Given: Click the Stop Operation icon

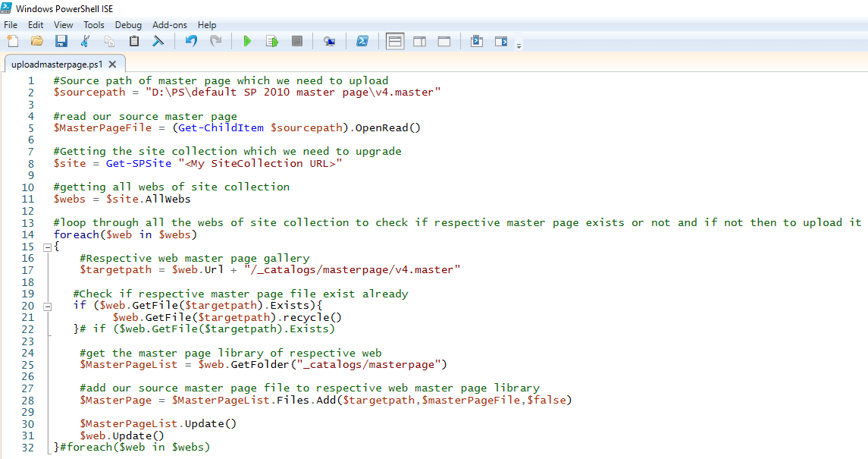Looking at the screenshot, I should 296,41.
